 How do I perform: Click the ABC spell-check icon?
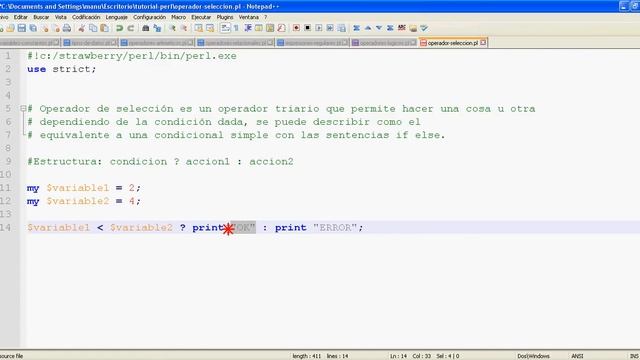[x=402, y=28]
